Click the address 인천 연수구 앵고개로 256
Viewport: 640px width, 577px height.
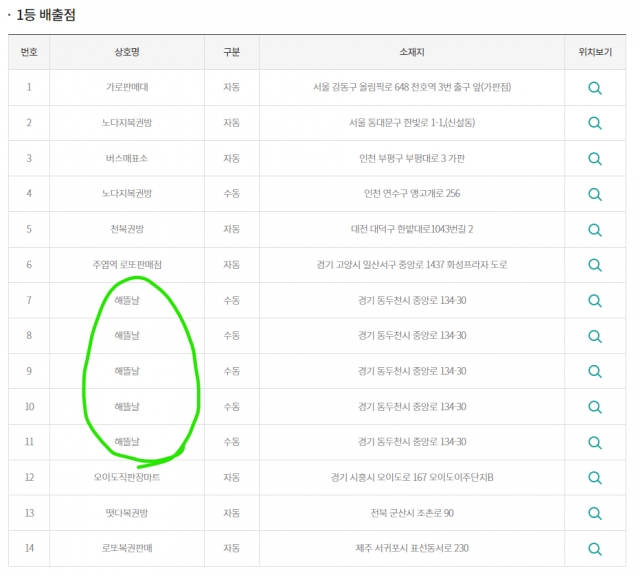412,193
